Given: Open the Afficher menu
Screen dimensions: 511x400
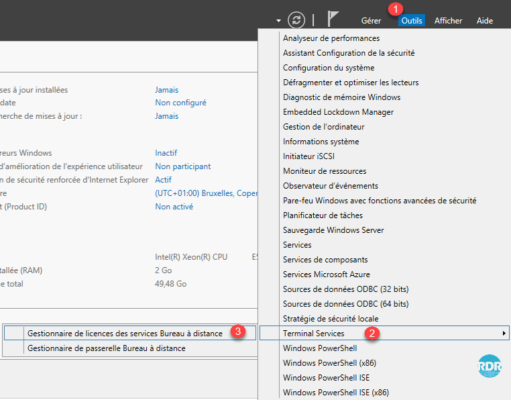Looking at the screenshot, I should coord(448,21).
